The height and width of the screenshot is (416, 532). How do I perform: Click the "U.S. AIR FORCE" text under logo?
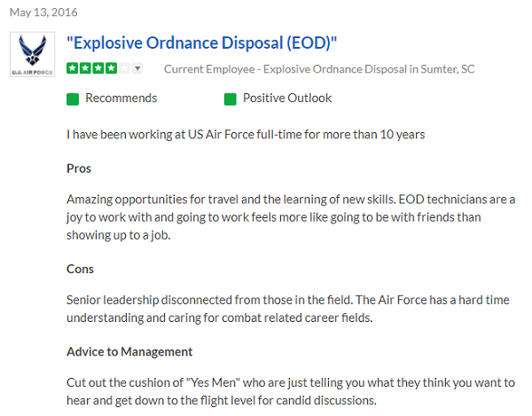[x=31, y=72]
